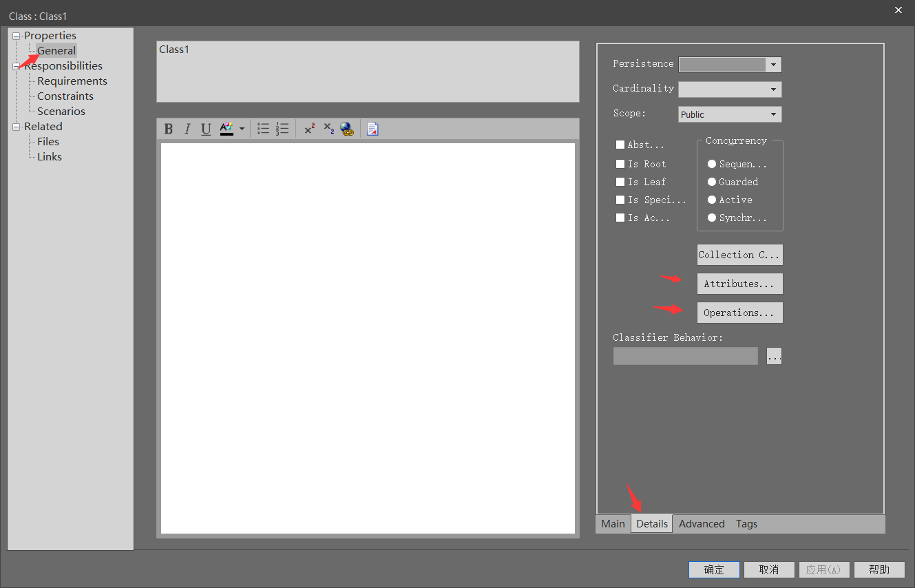The image size is (915, 588).
Task: Insert a hyperlink using the globe icon
Action: pos(347,129)
